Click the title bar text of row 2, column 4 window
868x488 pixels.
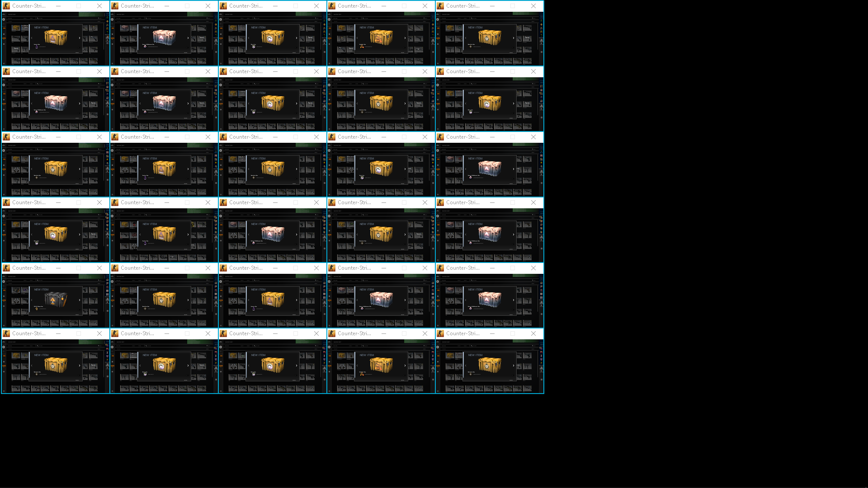pos(354,71)
